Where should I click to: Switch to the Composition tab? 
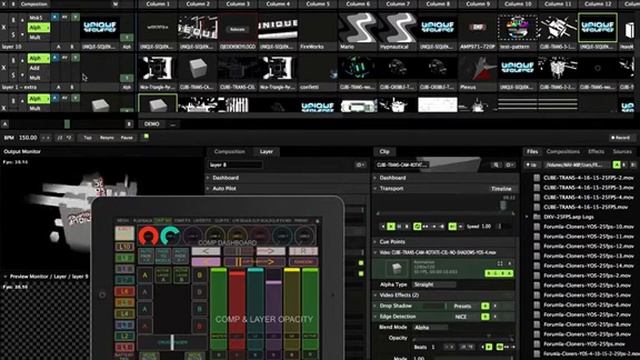coord(229,151)
